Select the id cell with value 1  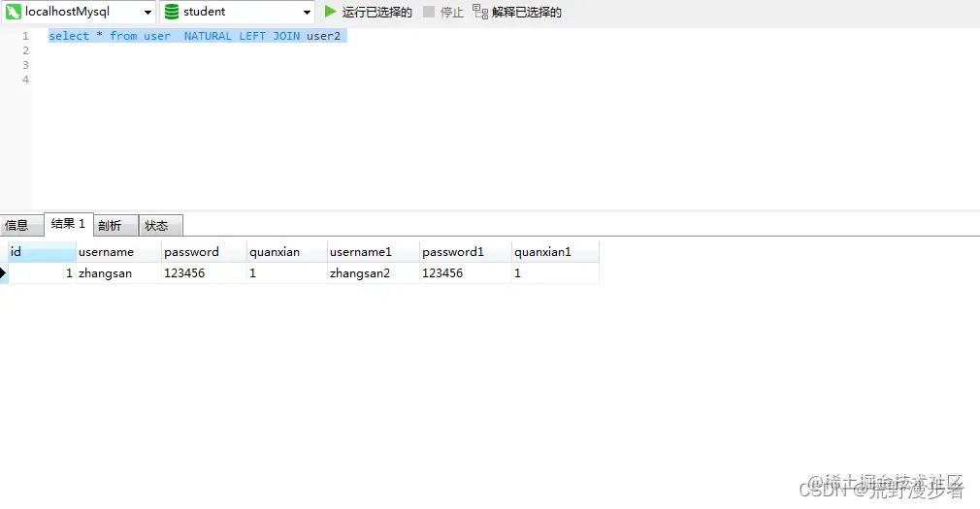coord(42,273)
